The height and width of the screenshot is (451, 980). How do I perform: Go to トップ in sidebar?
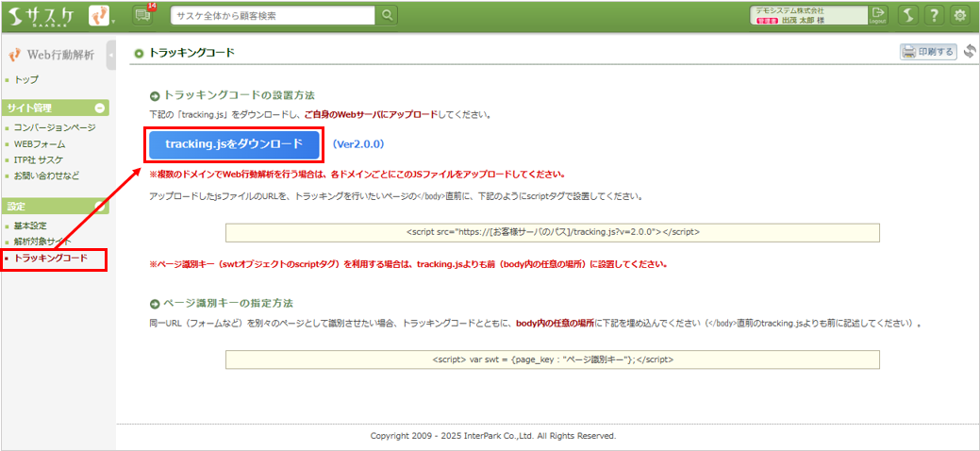click(x=25, y=79)
